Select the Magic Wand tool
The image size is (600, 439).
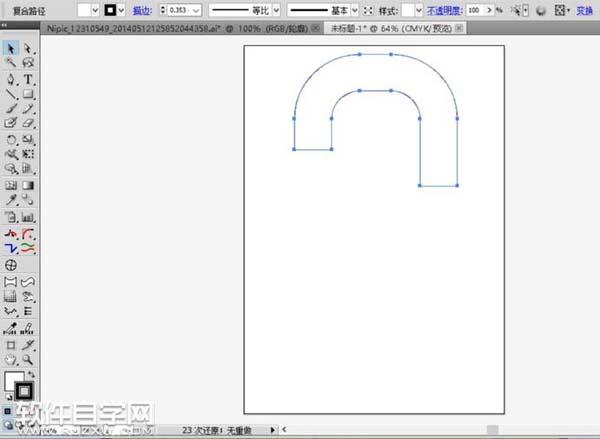point(11,62)
